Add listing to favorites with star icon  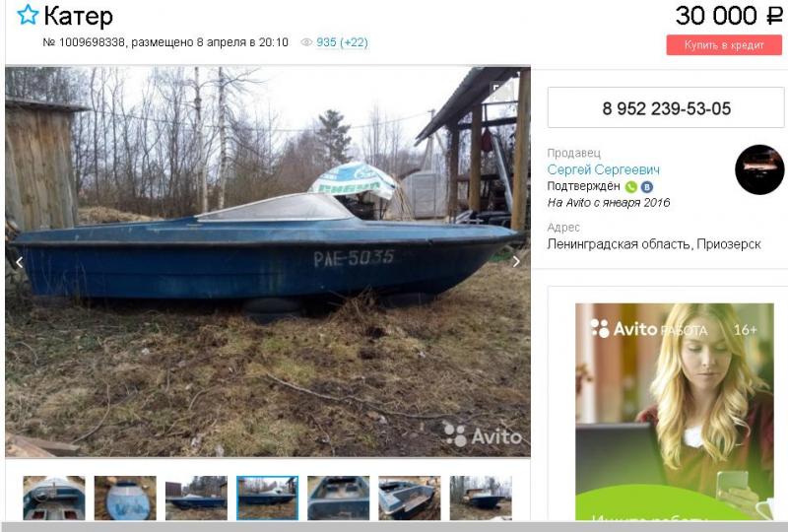pos(28,15)
